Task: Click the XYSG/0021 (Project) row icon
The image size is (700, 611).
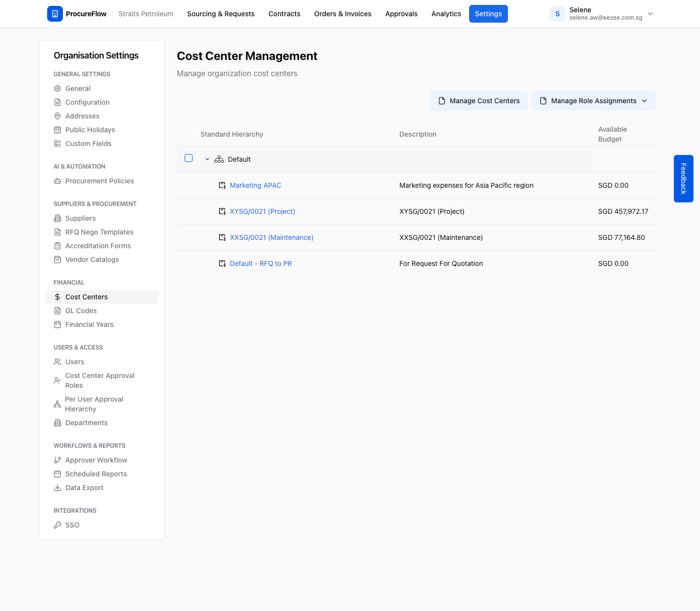Action: (222, 211)
